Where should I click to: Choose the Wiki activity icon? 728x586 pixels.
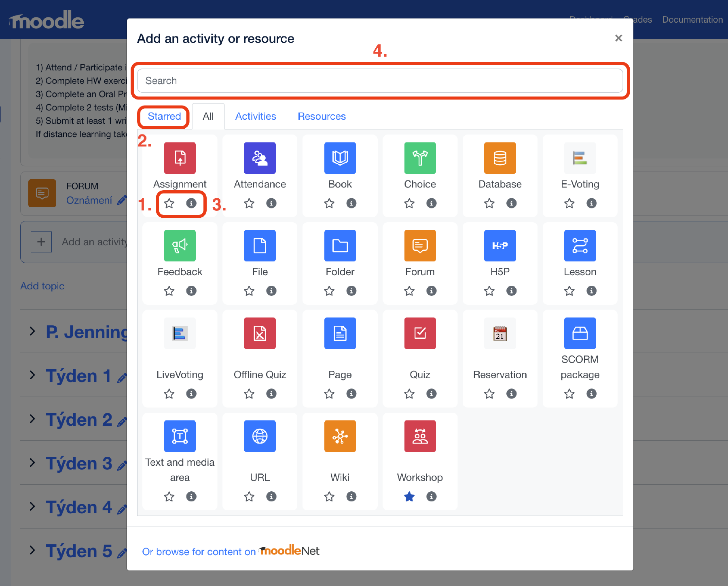[340, 436]
